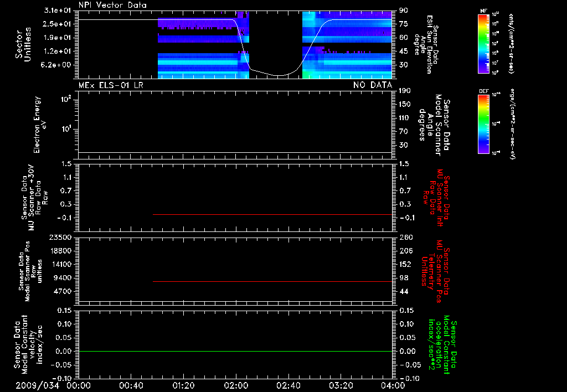This screenshot has width=567, height=392.
Task: Pick the 01:20 time tick label
Action: point(183,385)
